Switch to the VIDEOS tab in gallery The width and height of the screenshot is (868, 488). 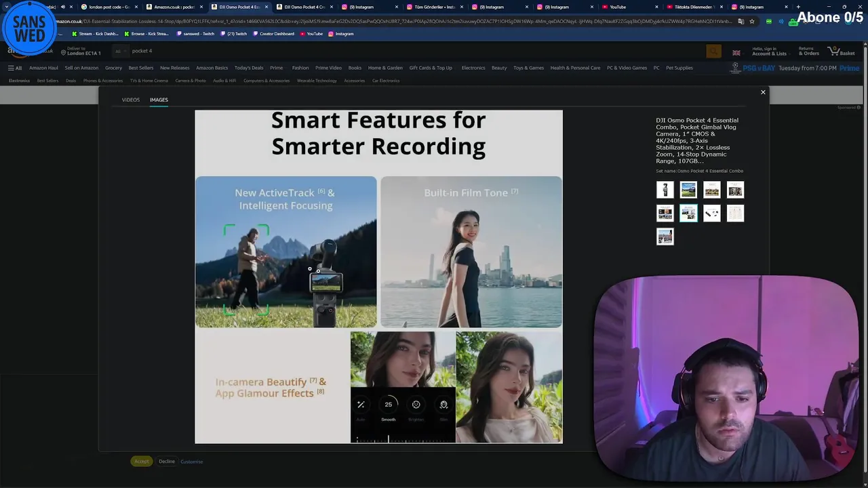(131, 100)
